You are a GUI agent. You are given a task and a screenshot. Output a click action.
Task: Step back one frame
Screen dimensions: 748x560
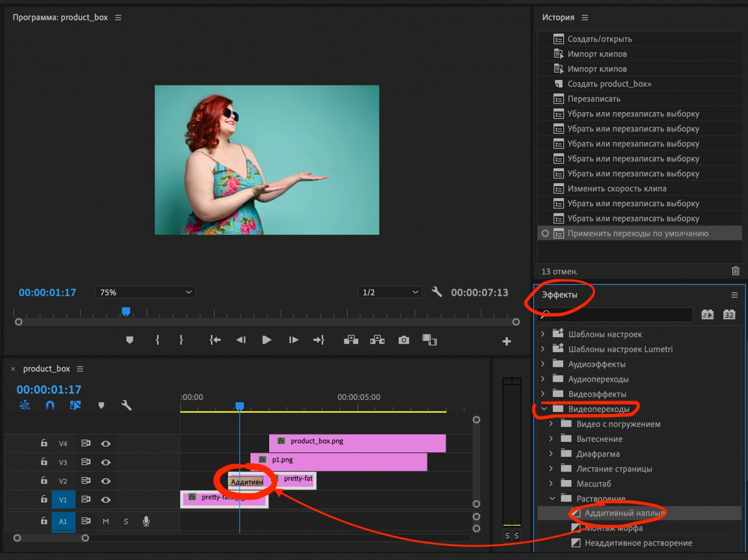241,340
